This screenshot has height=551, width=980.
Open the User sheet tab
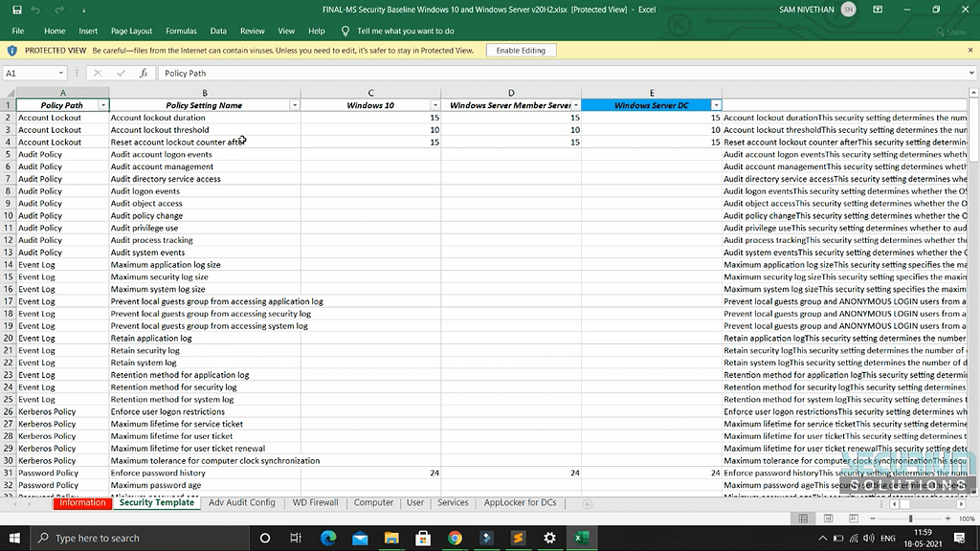pos(415,503)
